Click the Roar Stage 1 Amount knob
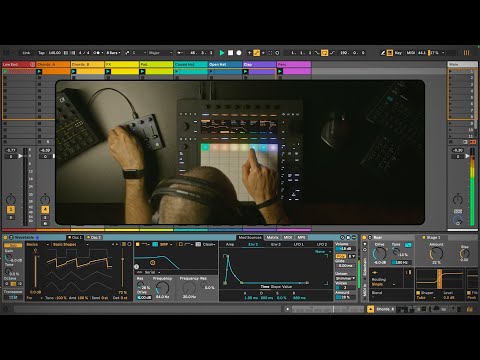The height and width of the screenshot is (360, 480). [436, 253]
